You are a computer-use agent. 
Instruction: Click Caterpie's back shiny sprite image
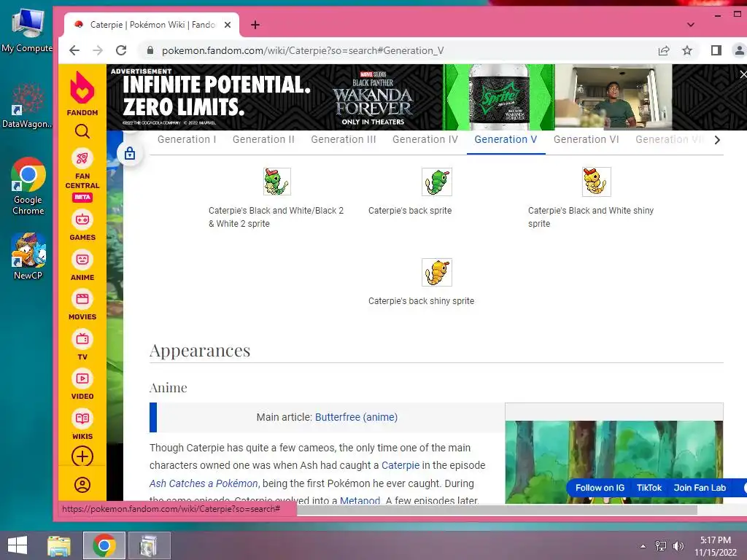click(x=436, y=272)
